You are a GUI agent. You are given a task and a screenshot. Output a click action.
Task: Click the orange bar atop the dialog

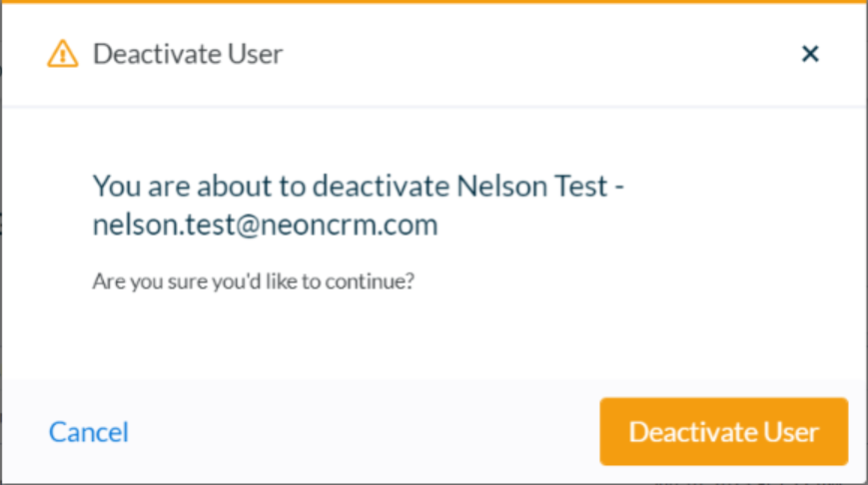pyautogui.click(x=434, y=2)
